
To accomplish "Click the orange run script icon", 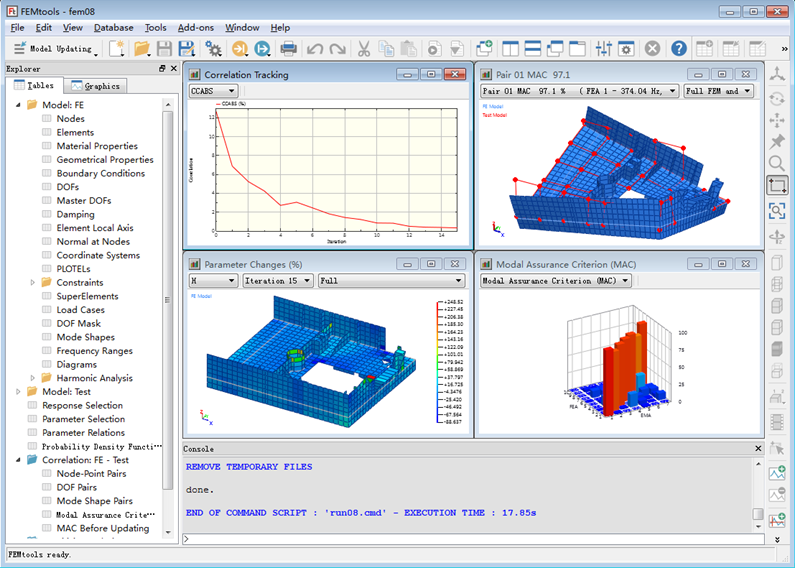I will click(240, 49).
